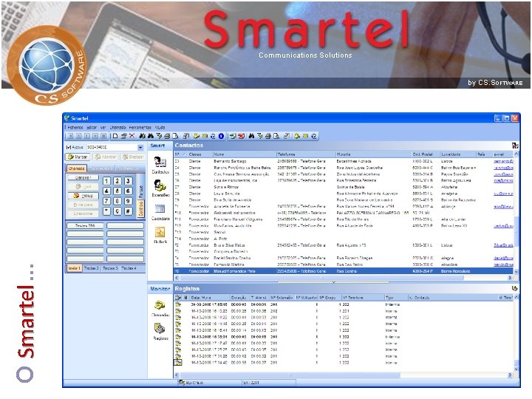Click the refresh icon at the end of the last toolbar group

pos(314,136)
